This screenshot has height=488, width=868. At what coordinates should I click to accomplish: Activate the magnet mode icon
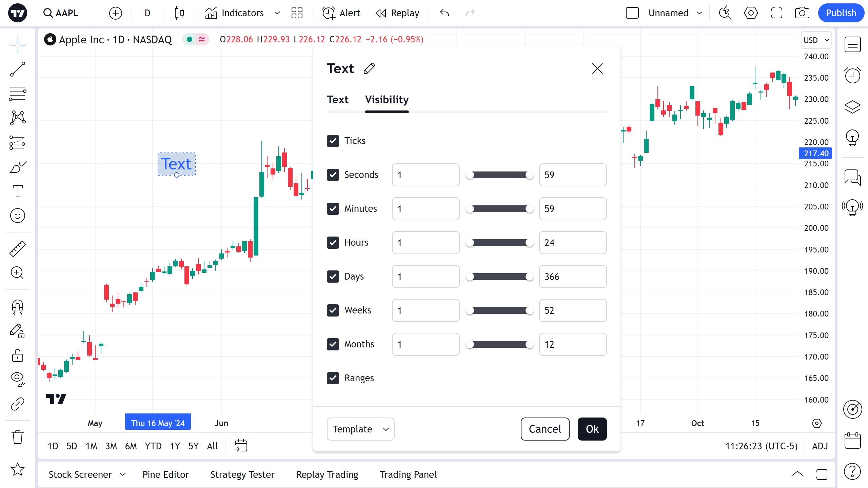(x=18, y=307)
